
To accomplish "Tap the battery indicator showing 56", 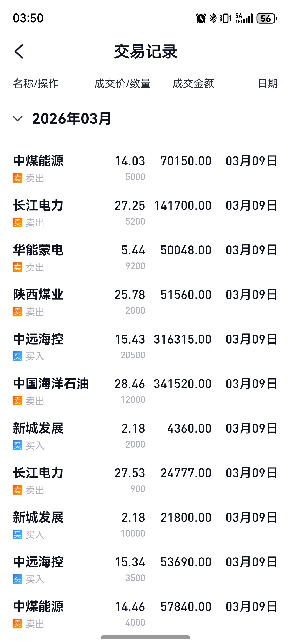I will (266, 18).
